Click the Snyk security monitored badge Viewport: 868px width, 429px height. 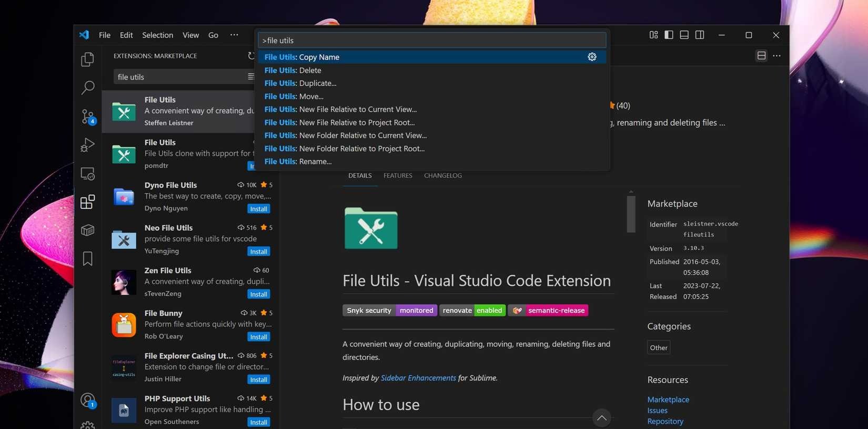[x=389, y=311]
